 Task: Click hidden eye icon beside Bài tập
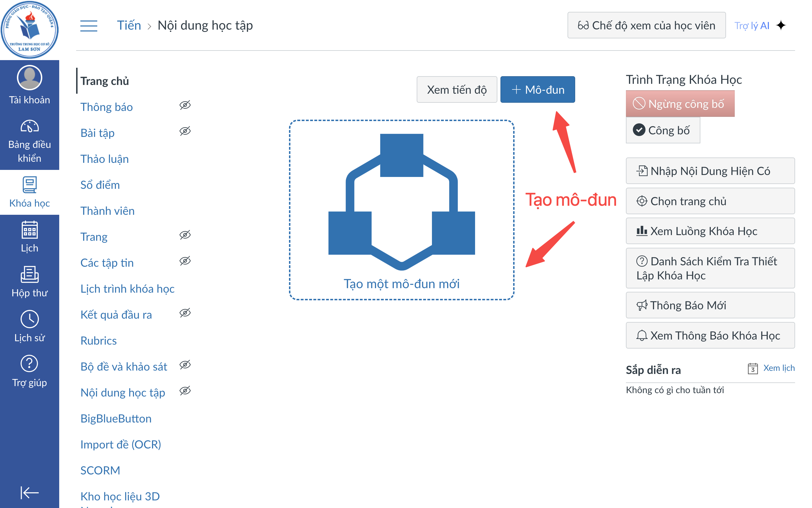click(185, 131)
